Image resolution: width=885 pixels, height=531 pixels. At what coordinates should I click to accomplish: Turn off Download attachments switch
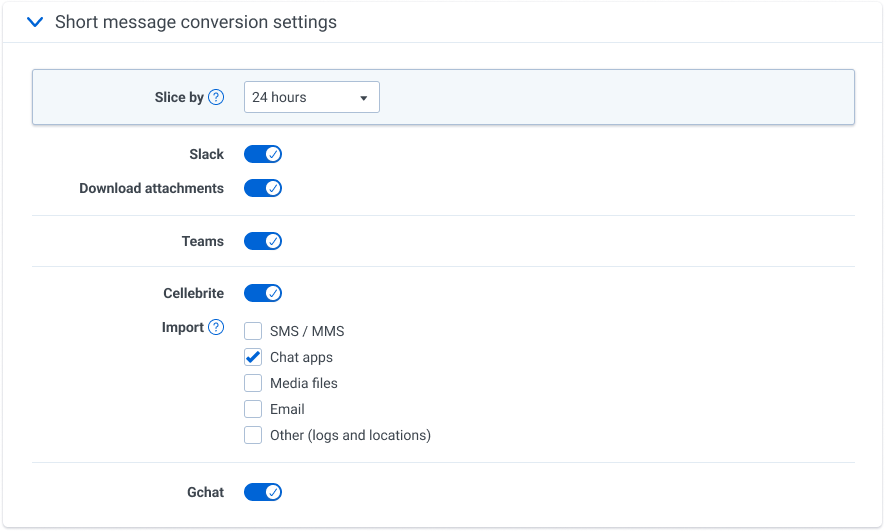coord(263,188)
